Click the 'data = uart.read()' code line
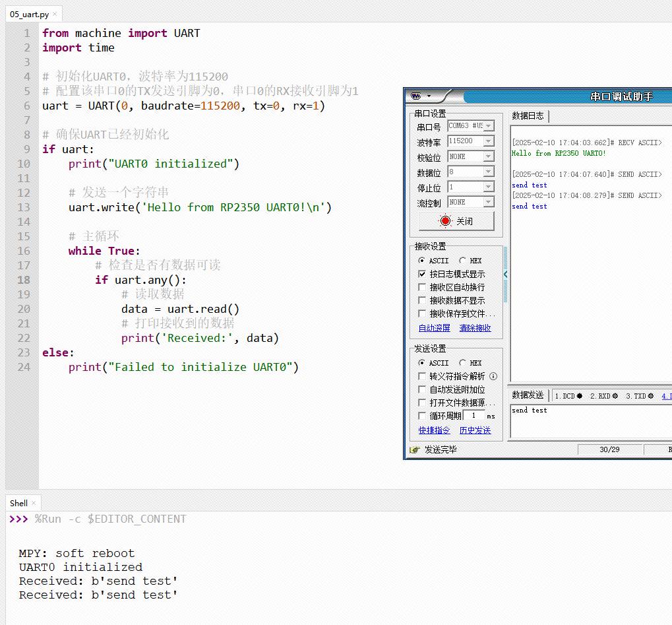This screenshot has width=672, height=625. (181, 310)
